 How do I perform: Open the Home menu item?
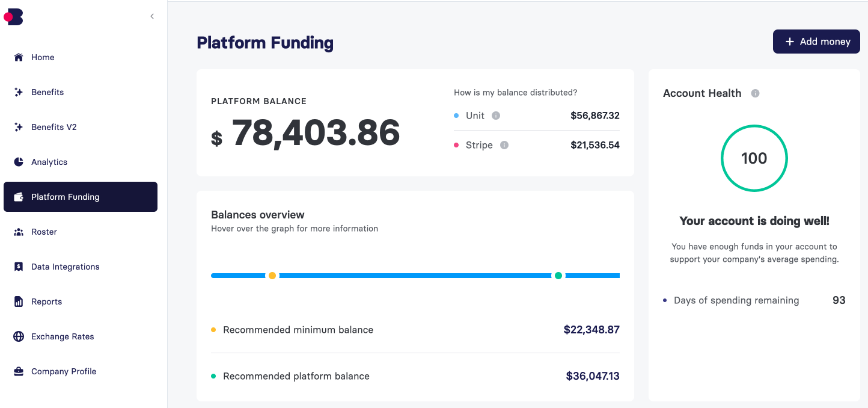[x=81, y=57]
